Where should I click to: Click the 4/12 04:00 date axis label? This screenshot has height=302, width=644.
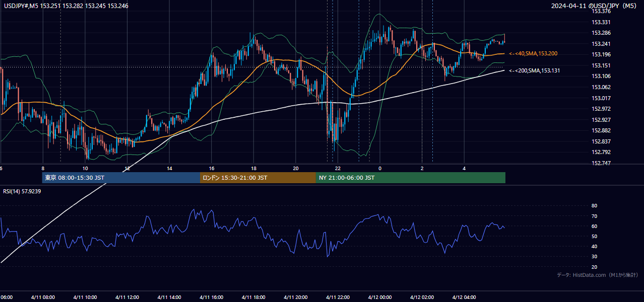[x=464, y=297]
